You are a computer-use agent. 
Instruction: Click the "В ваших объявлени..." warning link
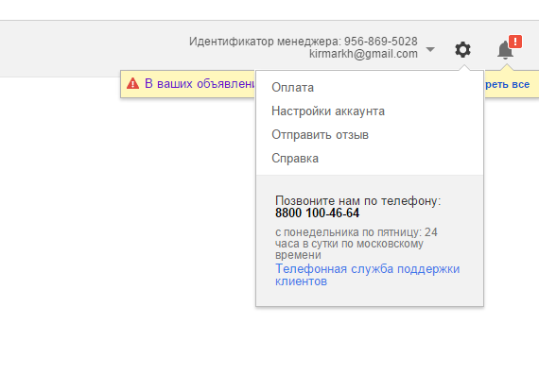[x=200, y=83]
